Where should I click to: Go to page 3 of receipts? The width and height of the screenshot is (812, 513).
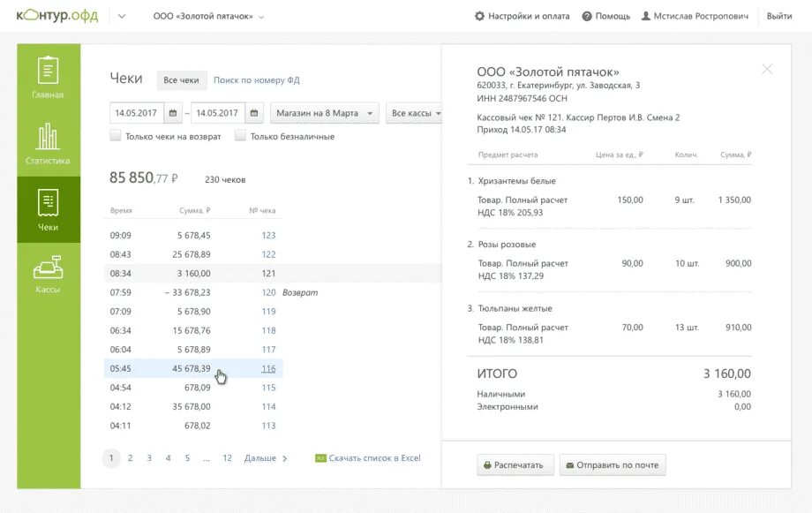tap(149, 458)
